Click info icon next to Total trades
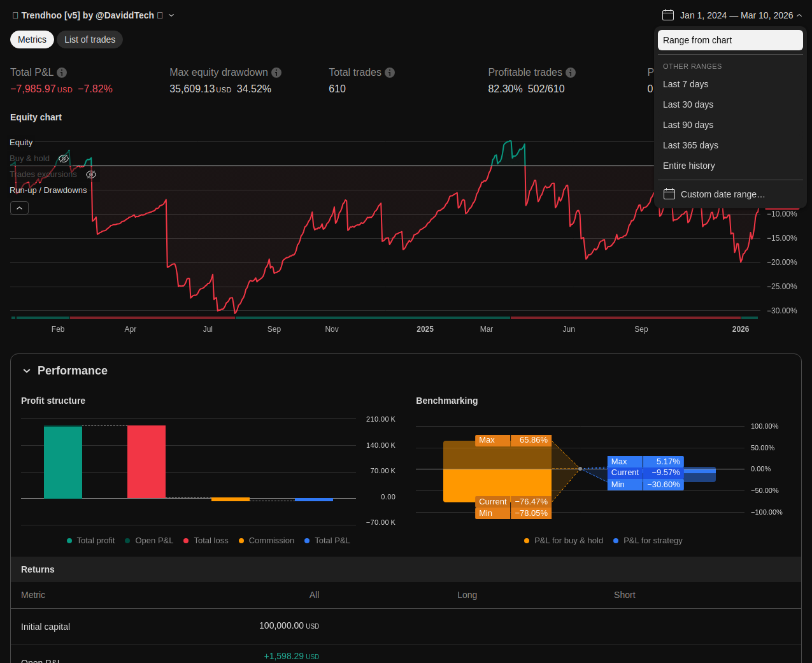Viewport: 812px width, 663px height. click(x=390, y=73)
